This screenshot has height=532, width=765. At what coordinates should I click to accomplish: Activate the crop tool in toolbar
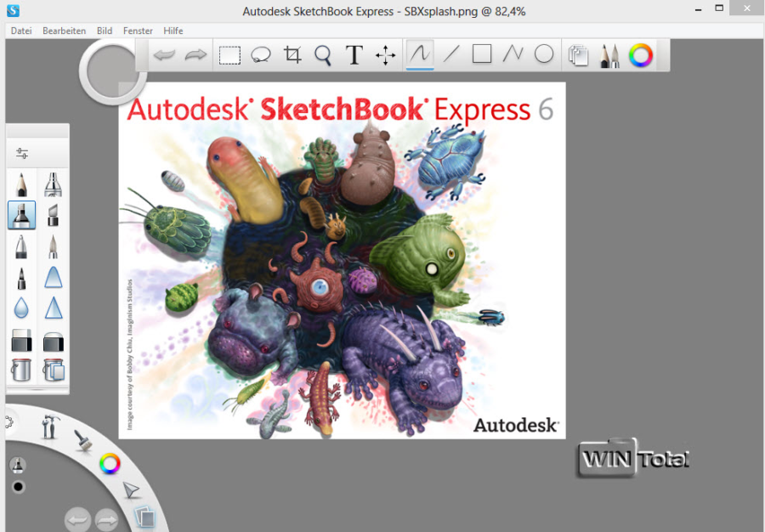[x=292, y=55]
